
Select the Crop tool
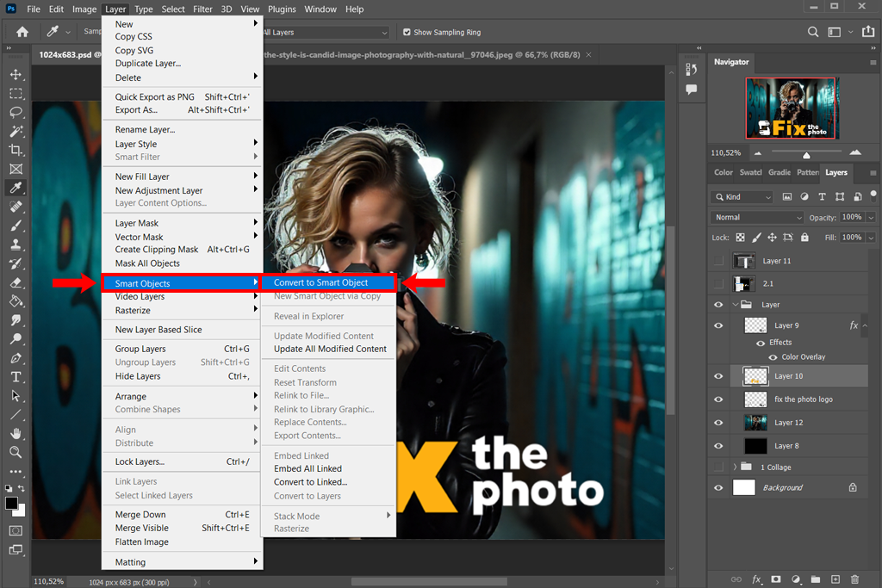pos(16,151)
